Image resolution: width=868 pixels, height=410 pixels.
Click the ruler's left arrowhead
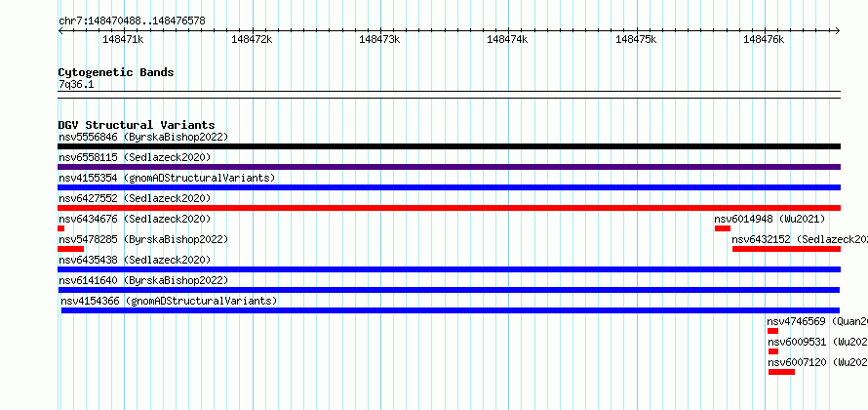pyautogui.click(x=60, y=31)
